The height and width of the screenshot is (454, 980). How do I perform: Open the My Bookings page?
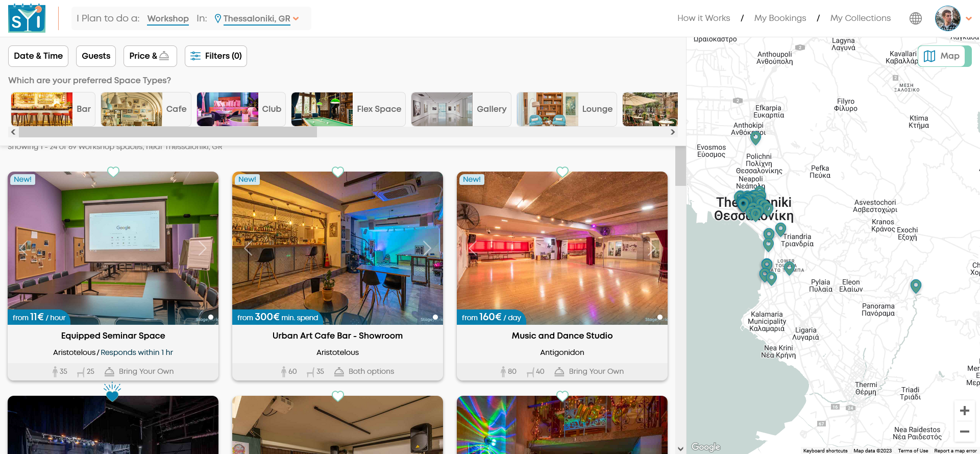coord(780,18)
